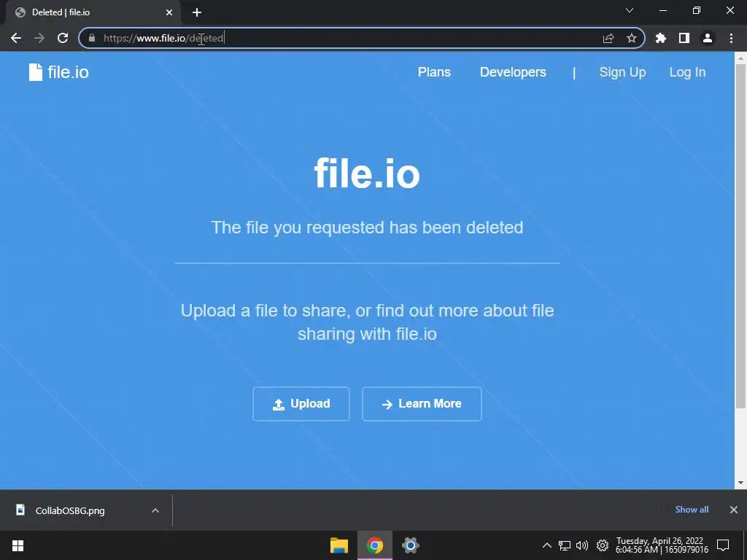Open Chrome three-dot menu
The image size is (747, 560).
pos(731,38)
